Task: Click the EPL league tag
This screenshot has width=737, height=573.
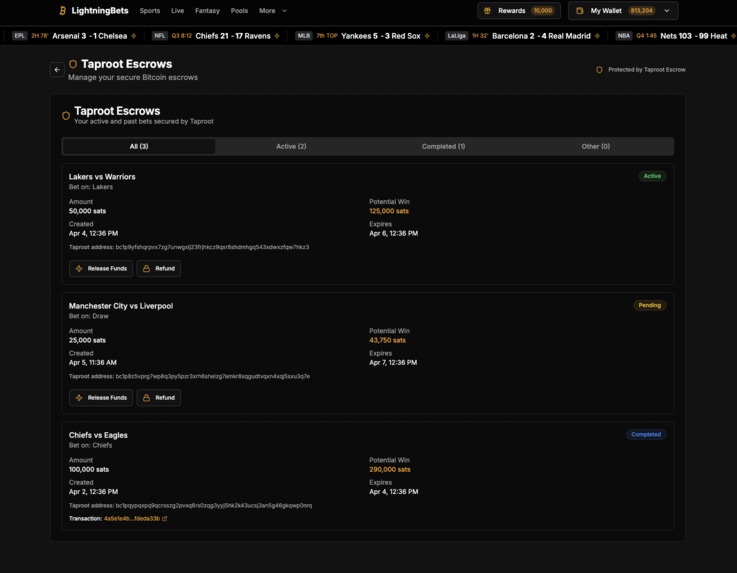Action: click(19, 36)
